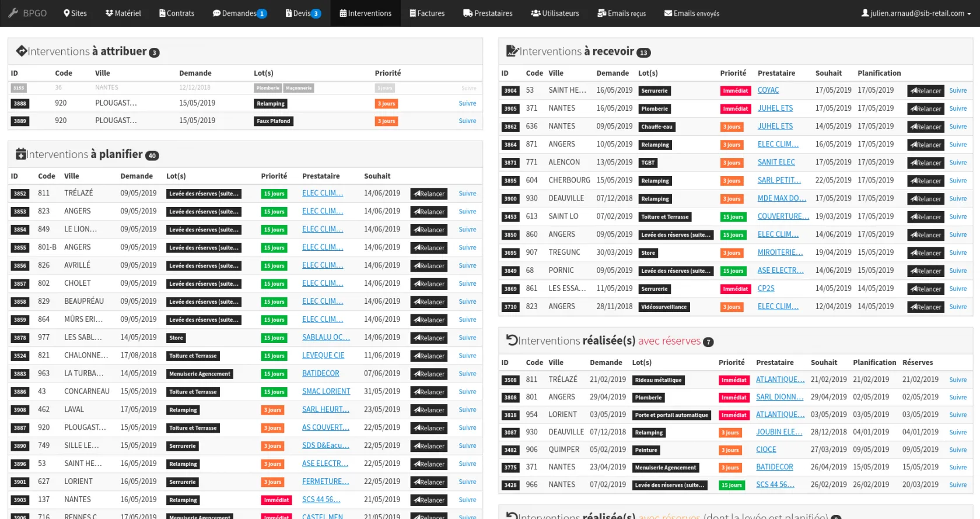Image resolution: width=980 pixels, height=519 pixels.
Task: Click the BPGO wrench logo icon
Action: (x=13, y=13)
